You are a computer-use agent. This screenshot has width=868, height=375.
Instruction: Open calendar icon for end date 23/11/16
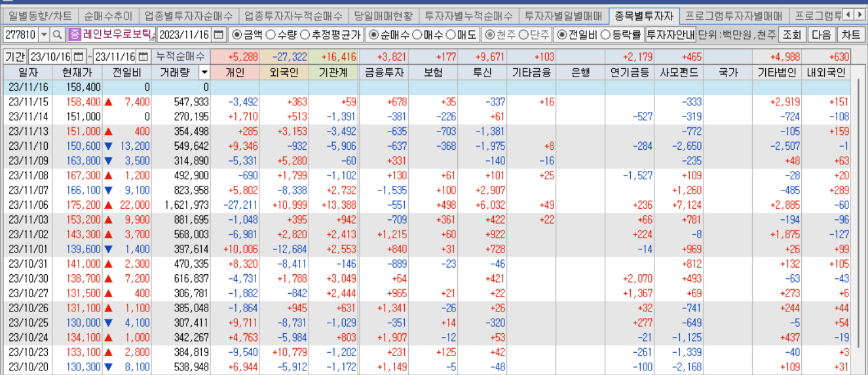(x=143, y=57)
